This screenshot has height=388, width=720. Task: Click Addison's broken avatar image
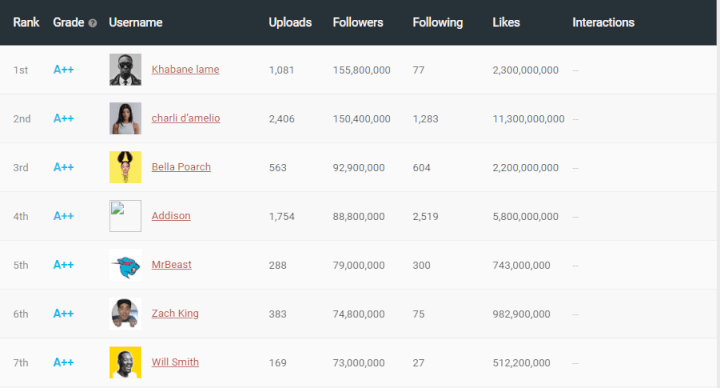(125, 216)
